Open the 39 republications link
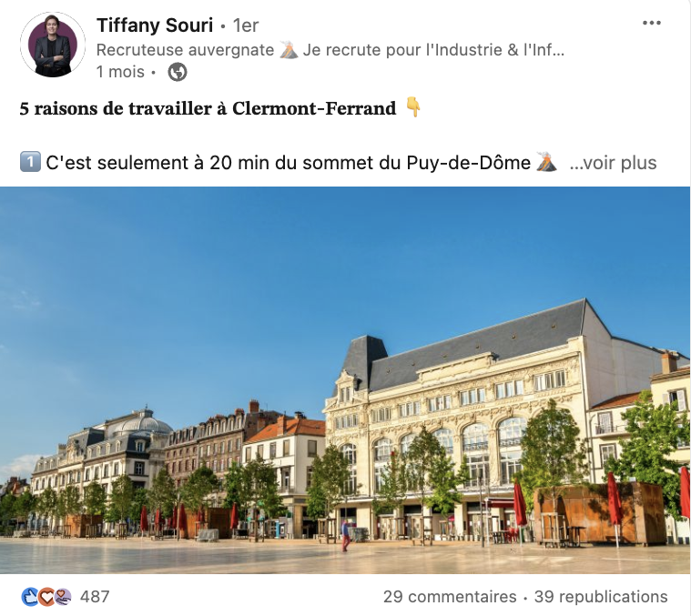The height and width of the screenshot is (616, 691). (601, 597)
